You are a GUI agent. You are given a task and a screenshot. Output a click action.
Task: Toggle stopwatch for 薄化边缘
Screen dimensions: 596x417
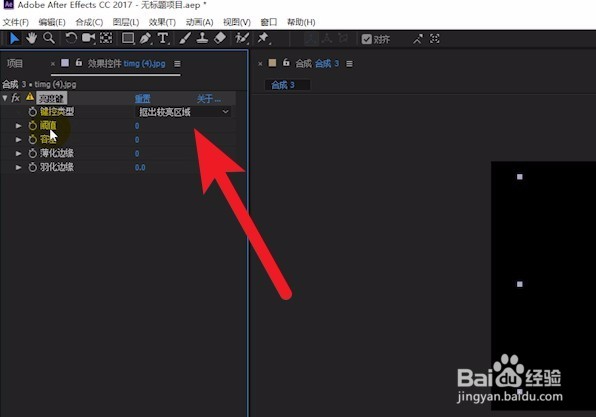tap(33, 153)
